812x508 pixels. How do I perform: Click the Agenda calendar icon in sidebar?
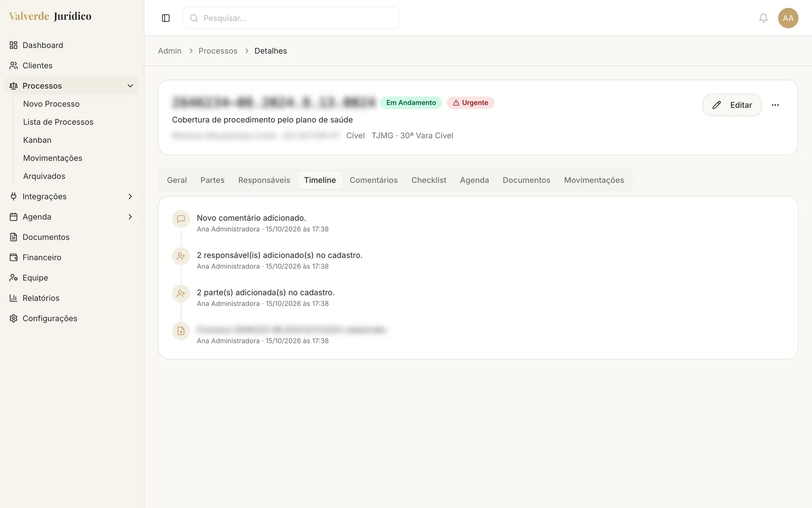click(14, 217)
